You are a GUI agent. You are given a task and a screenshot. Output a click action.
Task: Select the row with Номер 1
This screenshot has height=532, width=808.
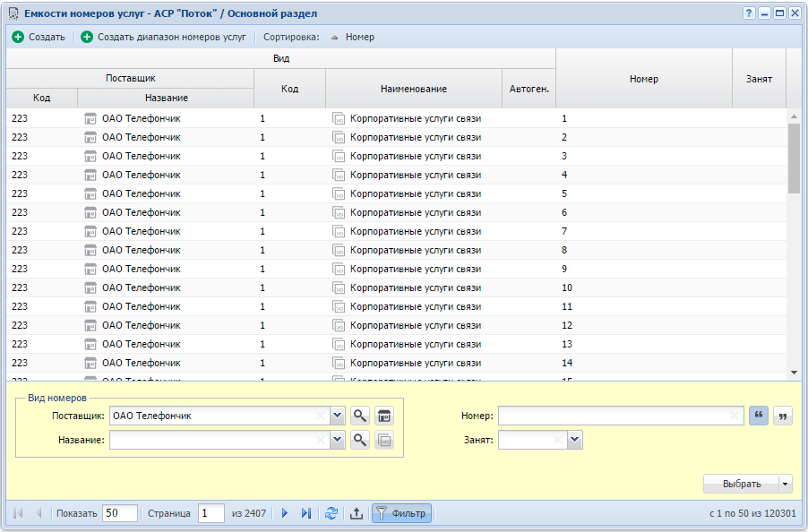[396, 118]
